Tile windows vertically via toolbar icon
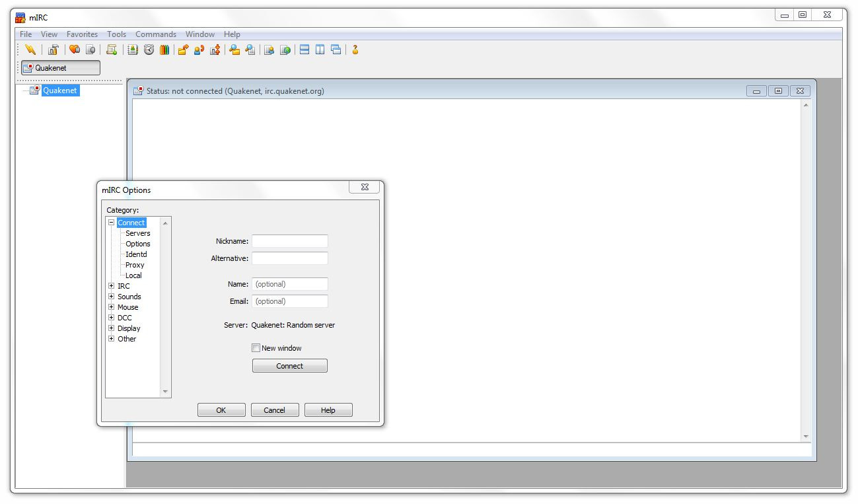Viewport: 858px width, 504px height. point(320,50)
